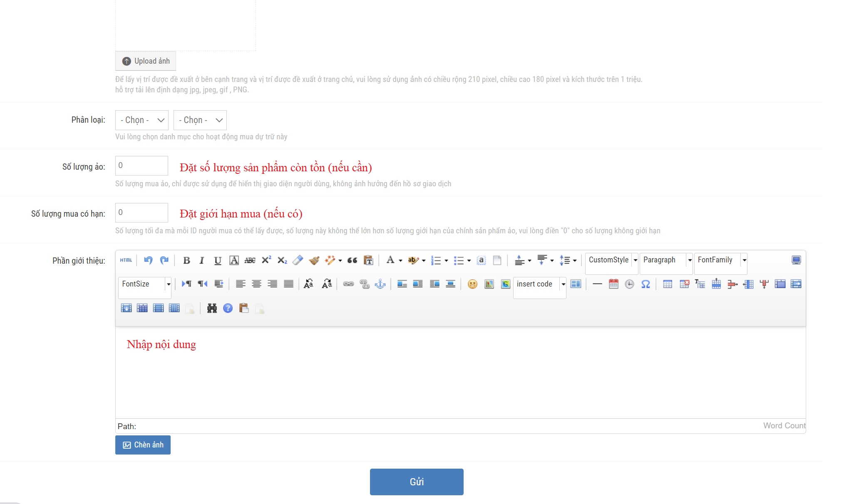Toggle italic formatting

202,260
